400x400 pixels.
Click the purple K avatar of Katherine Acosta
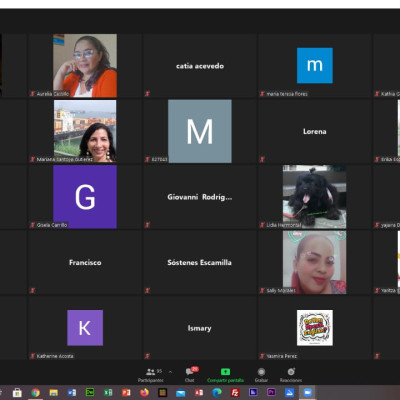point(85,328)
